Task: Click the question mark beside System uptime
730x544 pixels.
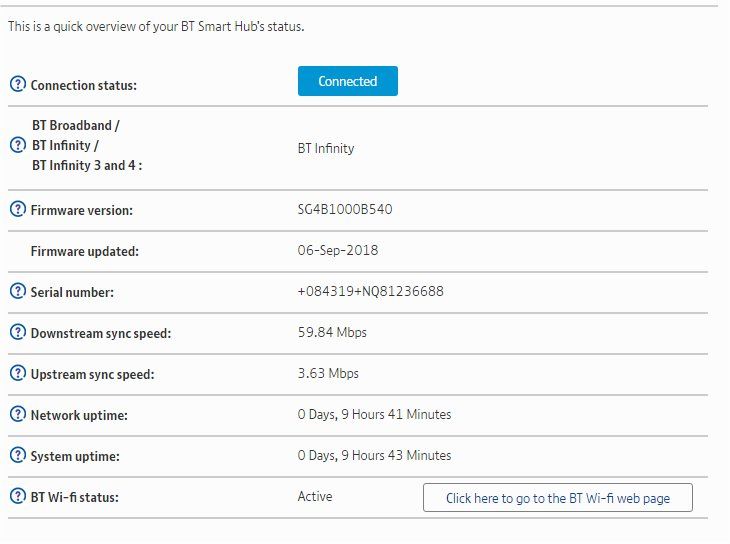Action: click(x=17, y=455)
